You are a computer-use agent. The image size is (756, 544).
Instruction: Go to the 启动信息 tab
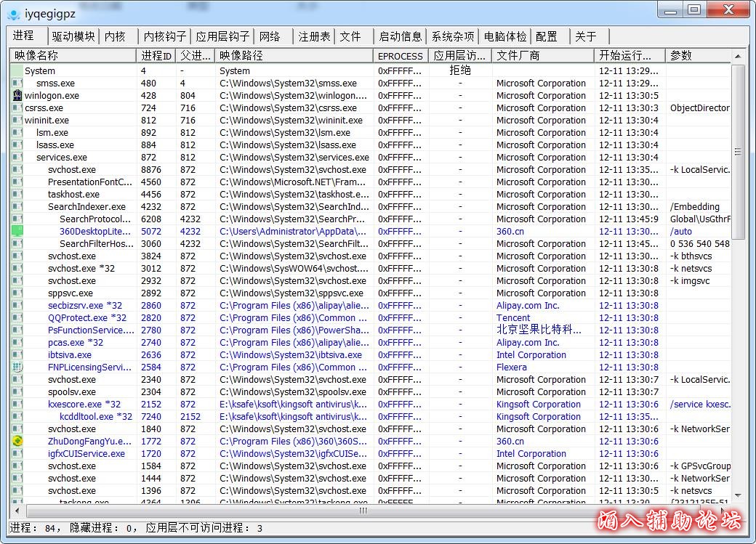click(400, 36)
